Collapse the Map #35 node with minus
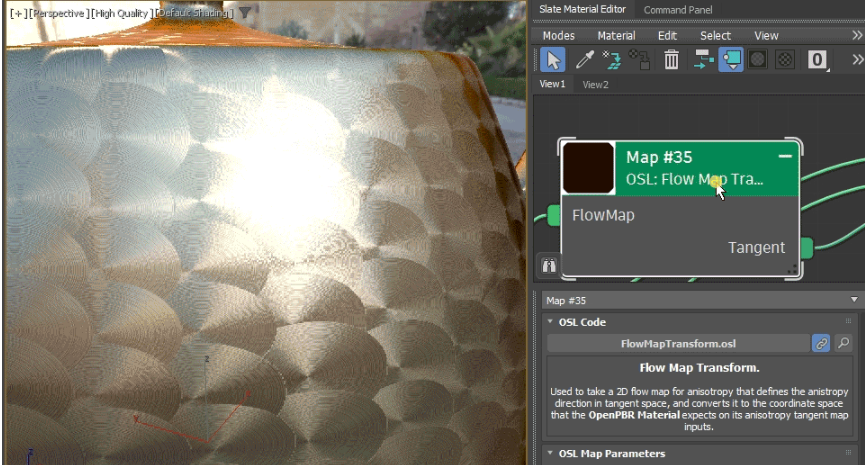 785,156
